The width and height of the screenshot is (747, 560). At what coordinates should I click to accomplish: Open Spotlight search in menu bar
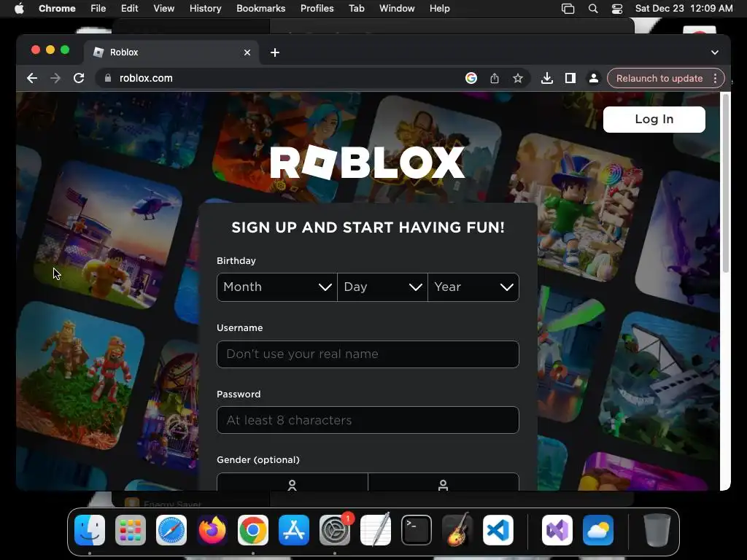(x=593, y=9)
